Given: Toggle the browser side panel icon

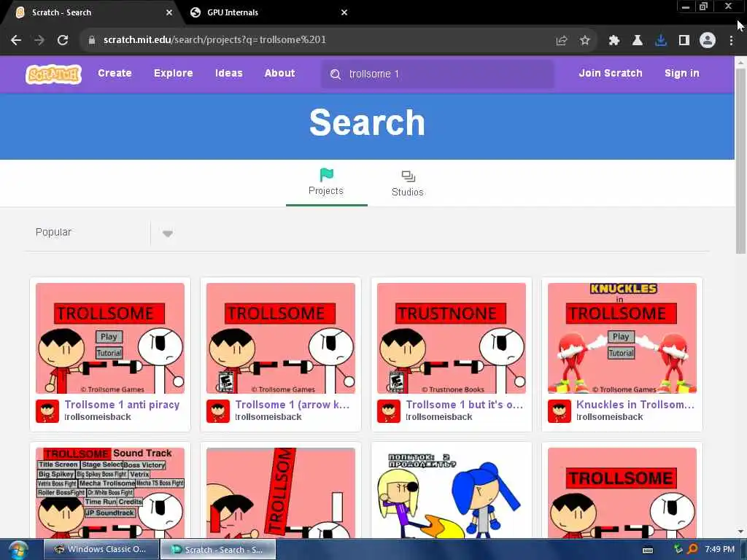Looking at the screenshot, I should (684, 41).
